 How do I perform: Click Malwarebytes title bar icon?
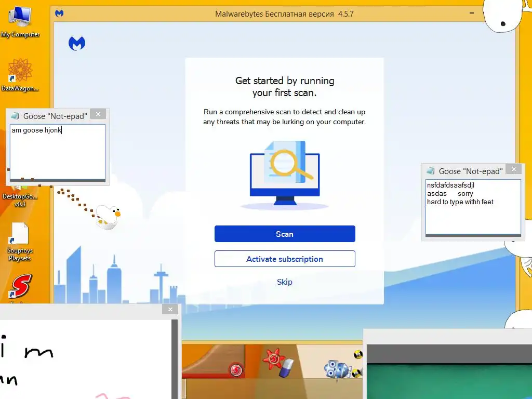click(59, 14)
